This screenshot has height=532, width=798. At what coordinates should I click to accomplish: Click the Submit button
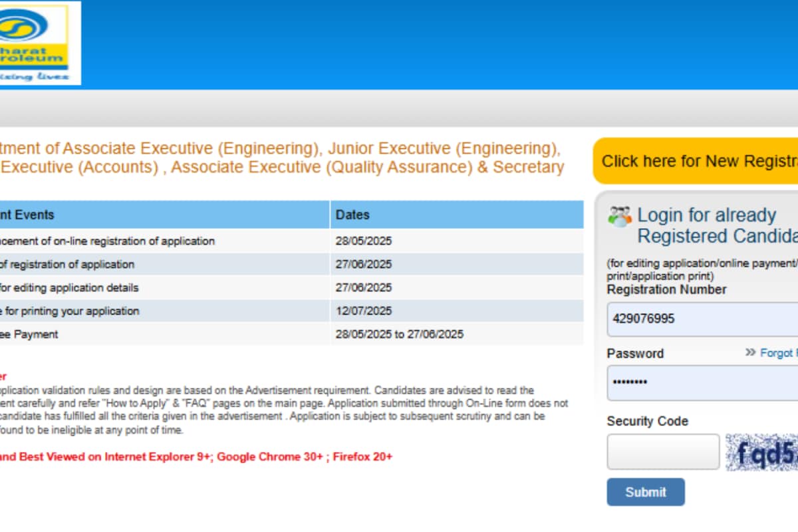[645, 492]
